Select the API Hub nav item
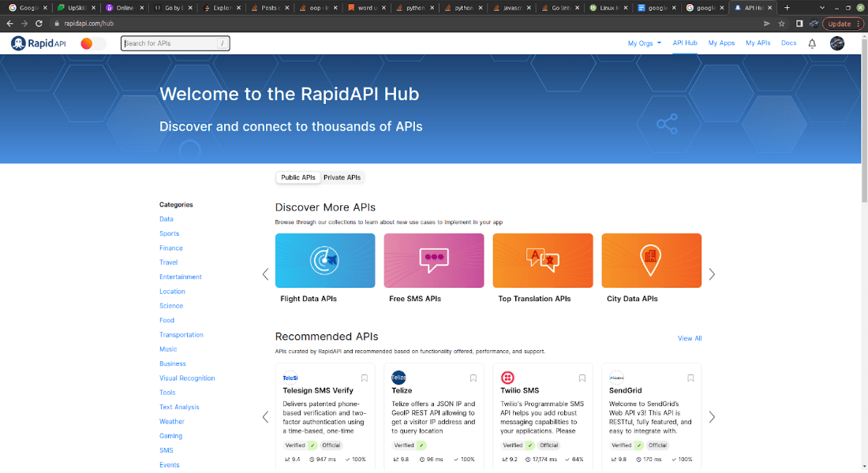Image resolution: width=868 pixels, height=473 pixels. 685,43
